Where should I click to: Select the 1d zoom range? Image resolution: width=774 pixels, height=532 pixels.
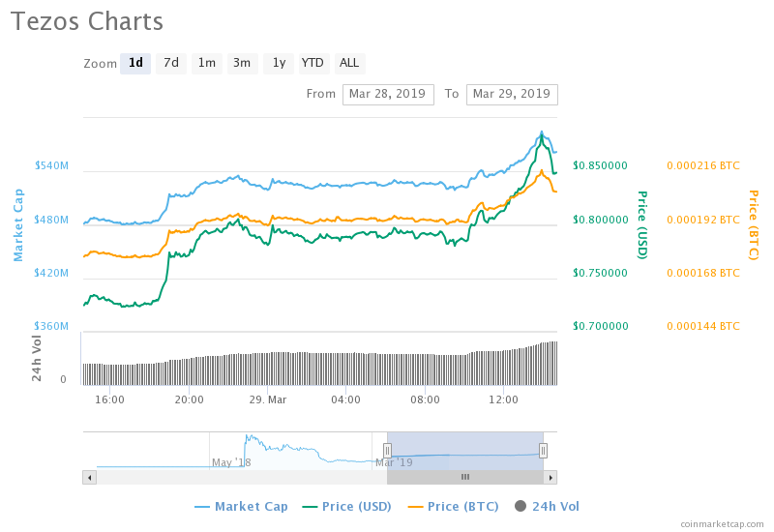135,63
